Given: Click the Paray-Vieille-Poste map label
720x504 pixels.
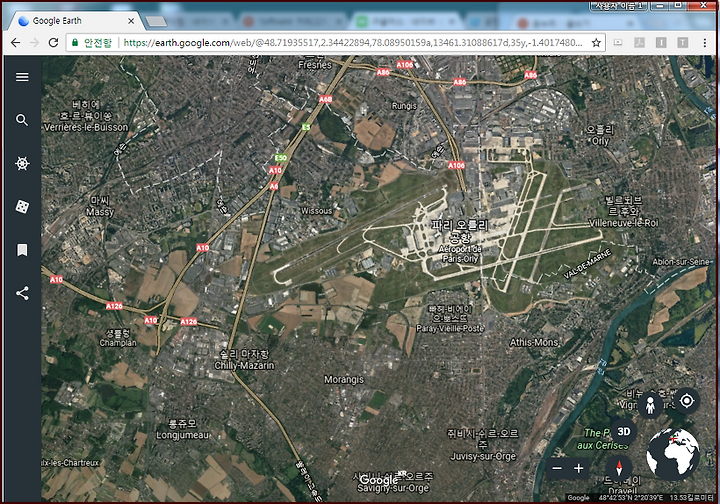Looking at the screenshot, I should [x=450, y=328].
